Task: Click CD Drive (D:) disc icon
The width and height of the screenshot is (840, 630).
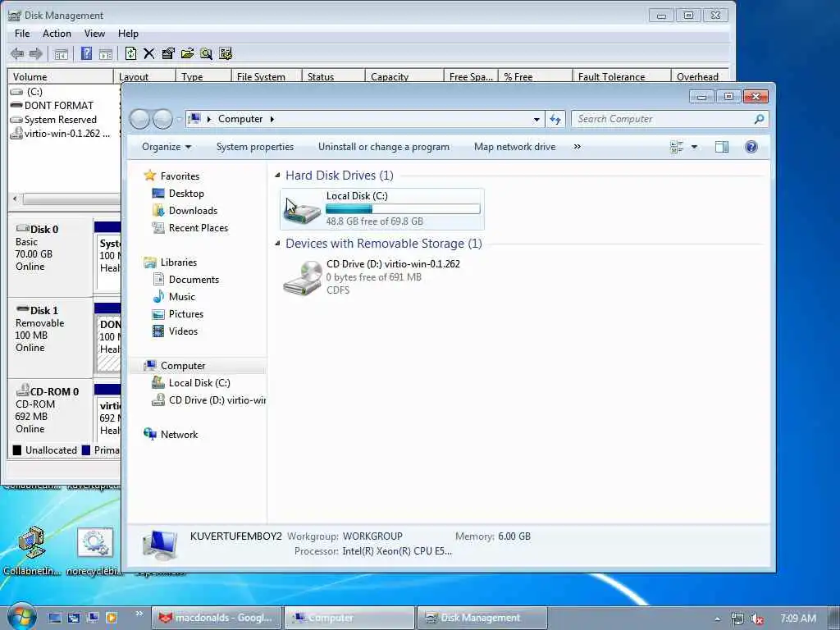Action: [304, 277]
